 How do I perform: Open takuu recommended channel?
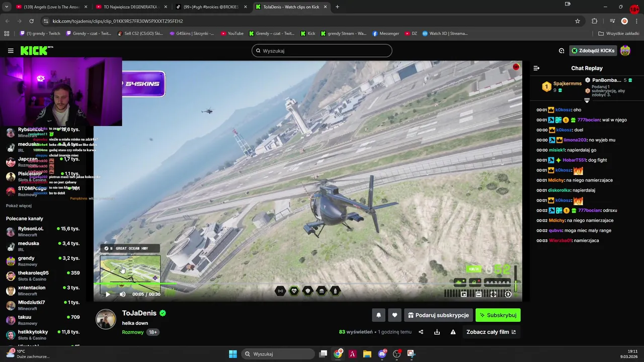coord(43,320)
